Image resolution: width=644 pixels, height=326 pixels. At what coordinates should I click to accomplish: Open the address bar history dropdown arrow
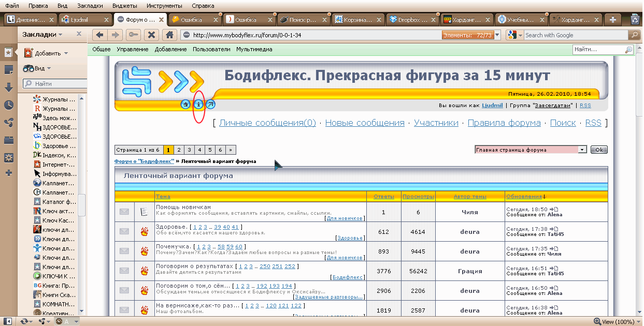click(497, 35)
